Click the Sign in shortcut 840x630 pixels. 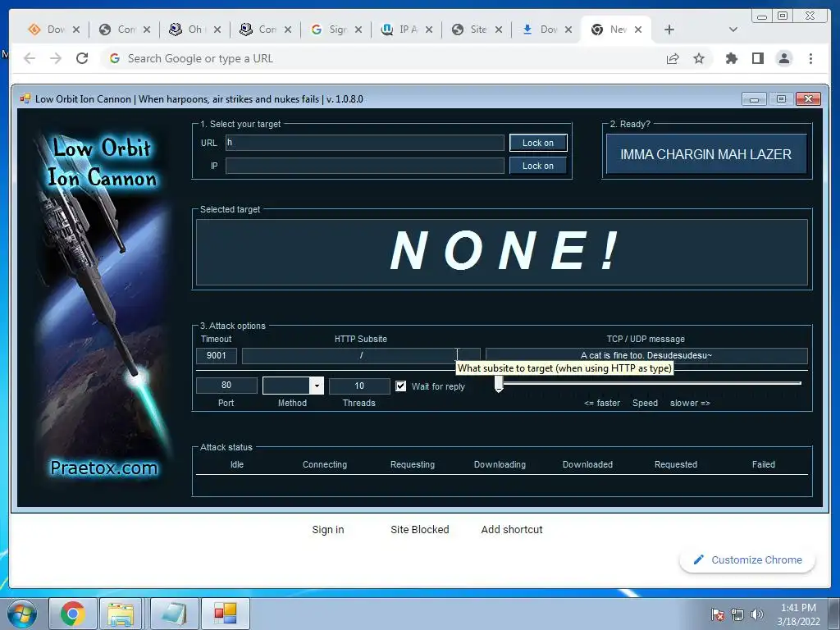(328, 529)
